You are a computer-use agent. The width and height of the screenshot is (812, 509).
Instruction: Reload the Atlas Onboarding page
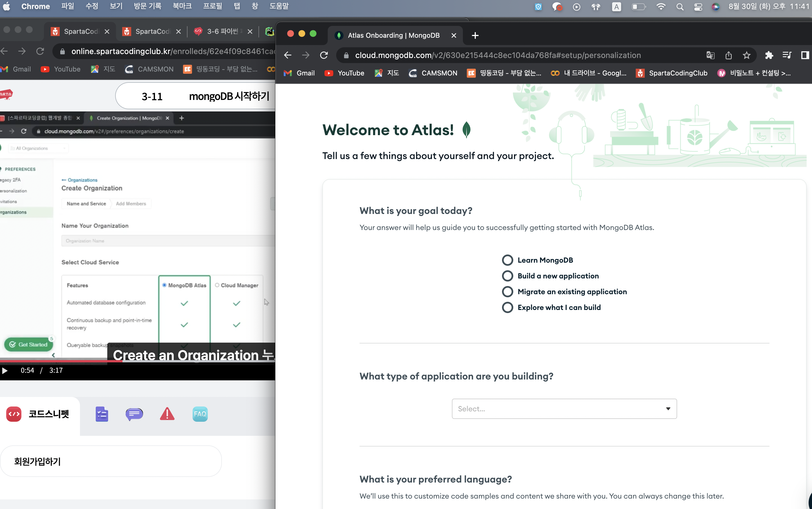[324, 55]
